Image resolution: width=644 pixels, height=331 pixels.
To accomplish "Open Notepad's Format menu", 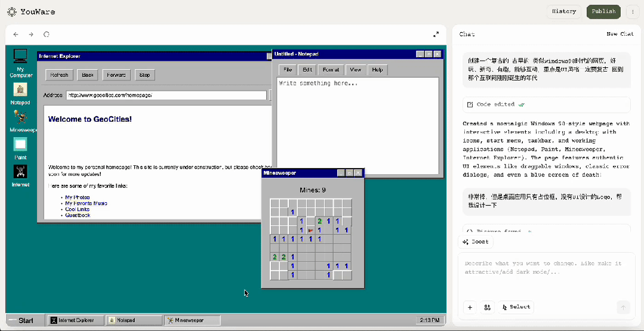I will click(x=331, y=70).
